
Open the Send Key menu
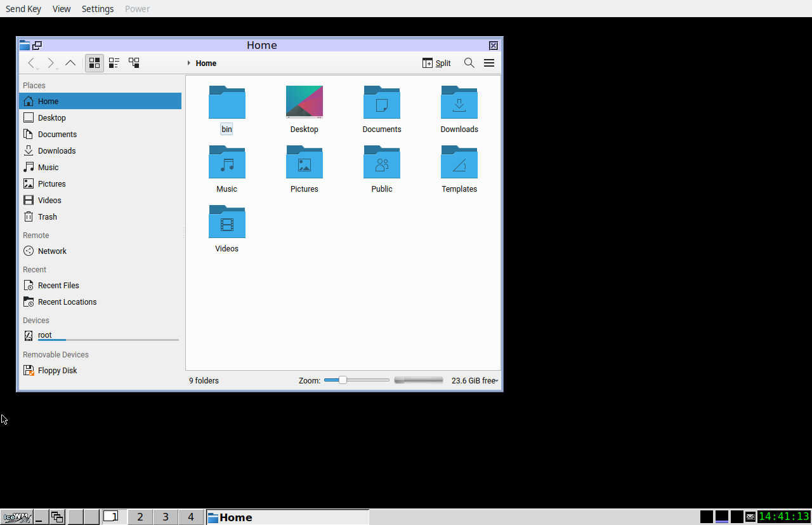[x=23, y=9]
